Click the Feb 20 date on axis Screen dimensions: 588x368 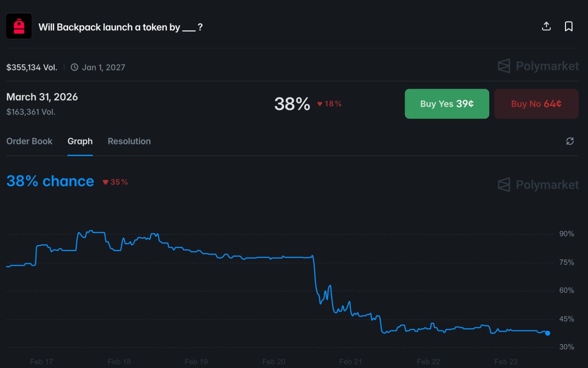pos(274,362)
